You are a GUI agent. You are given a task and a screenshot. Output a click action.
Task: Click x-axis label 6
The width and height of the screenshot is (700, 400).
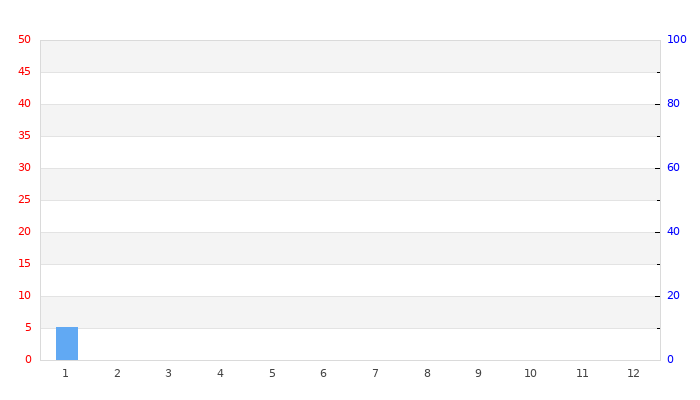[x=323, y=374]
